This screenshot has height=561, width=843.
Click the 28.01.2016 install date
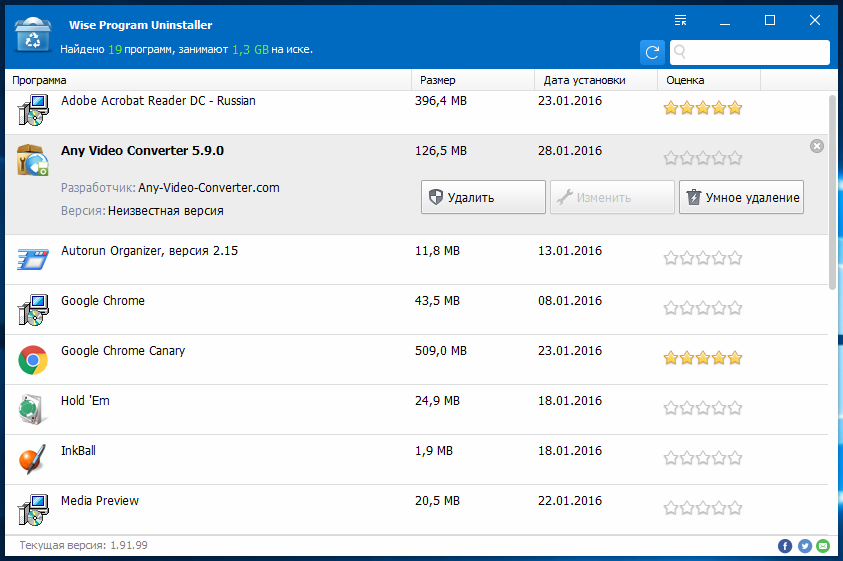[x=570, y=151]
